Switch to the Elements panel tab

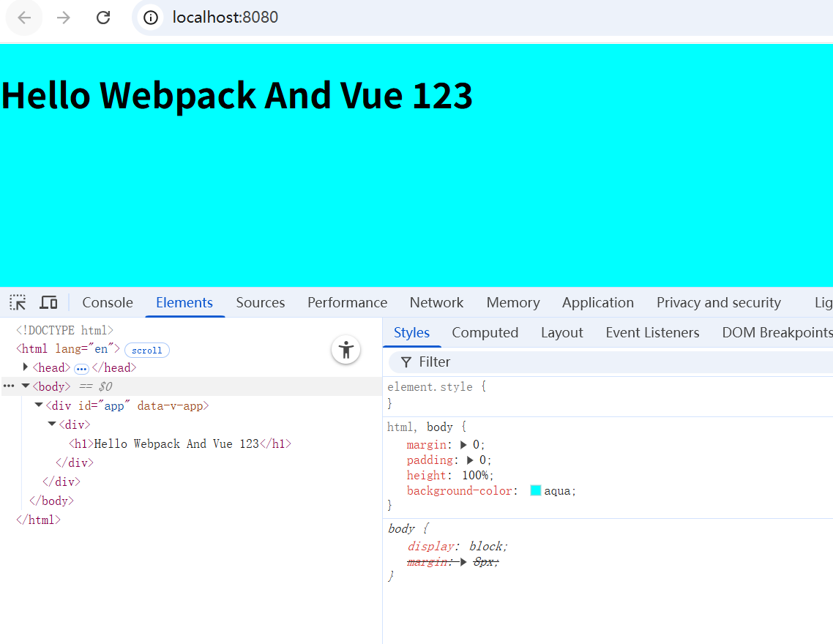(184, 303)
